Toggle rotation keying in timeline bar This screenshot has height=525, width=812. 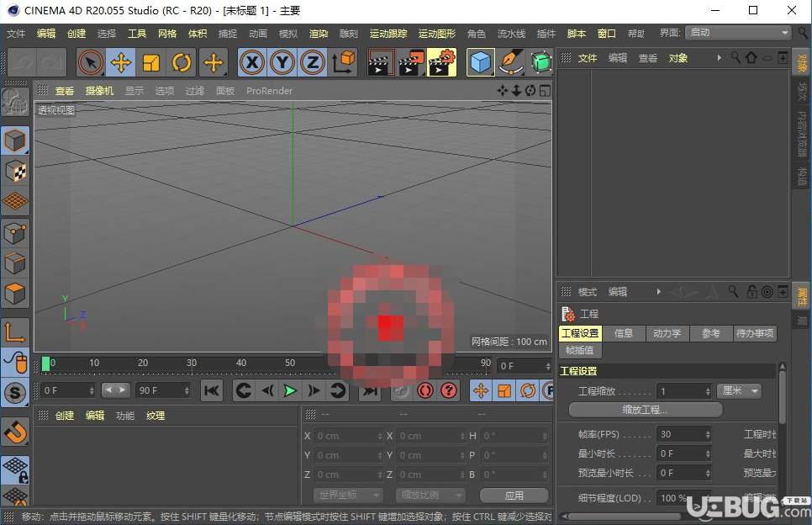point(528,390)
